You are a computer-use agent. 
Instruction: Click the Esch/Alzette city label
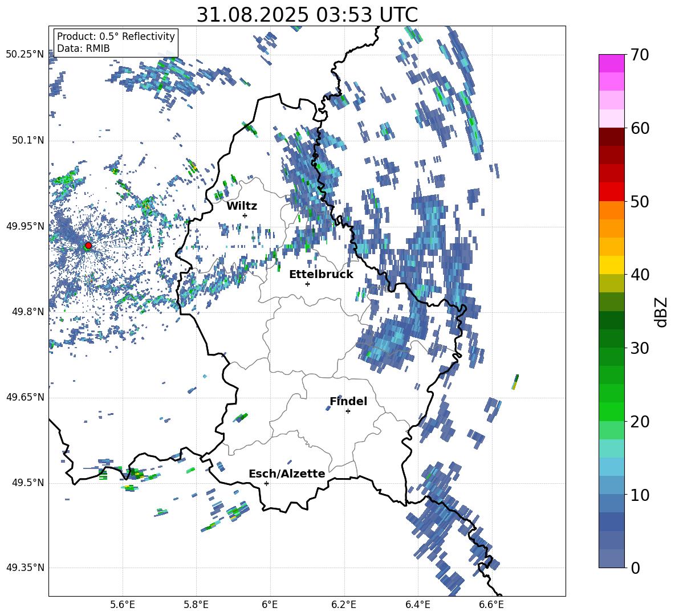pyautogui.click(x=287, y=474)
